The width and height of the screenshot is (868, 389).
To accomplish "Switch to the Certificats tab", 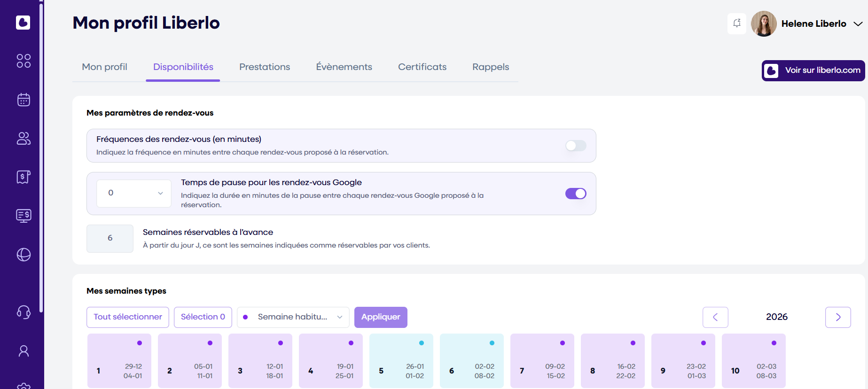I will [x=422, y=67].
